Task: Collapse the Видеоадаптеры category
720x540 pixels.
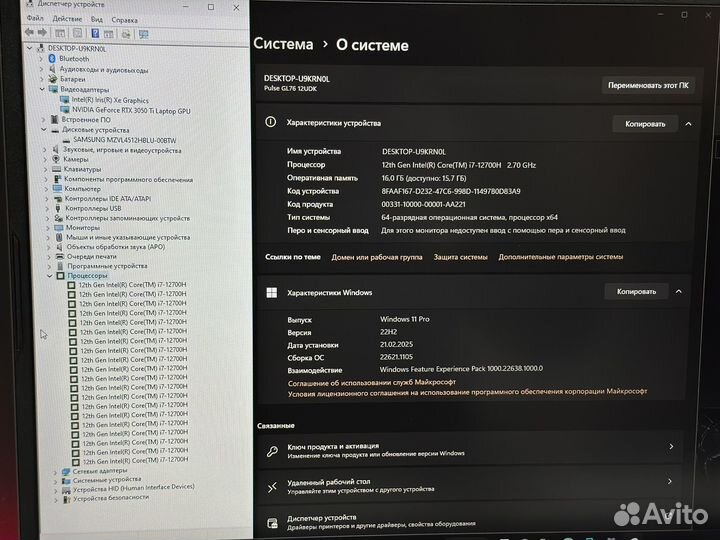Action: [42, 89]
